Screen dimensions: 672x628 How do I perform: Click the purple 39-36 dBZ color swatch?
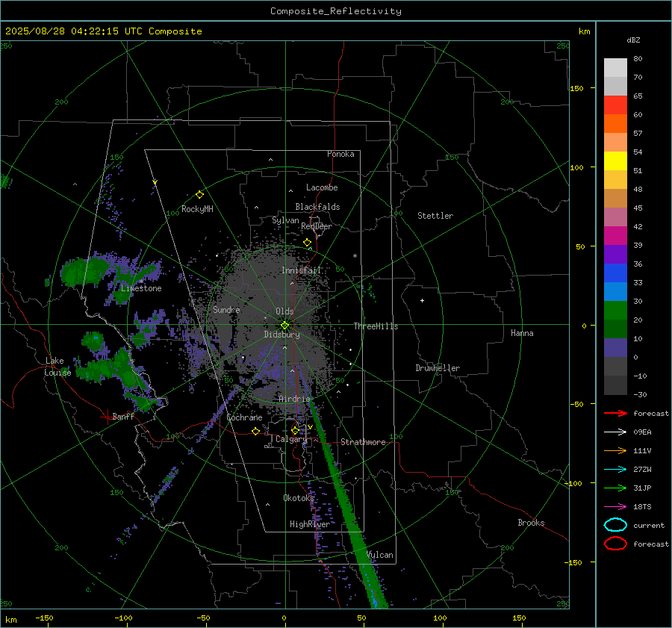(615, 254)
